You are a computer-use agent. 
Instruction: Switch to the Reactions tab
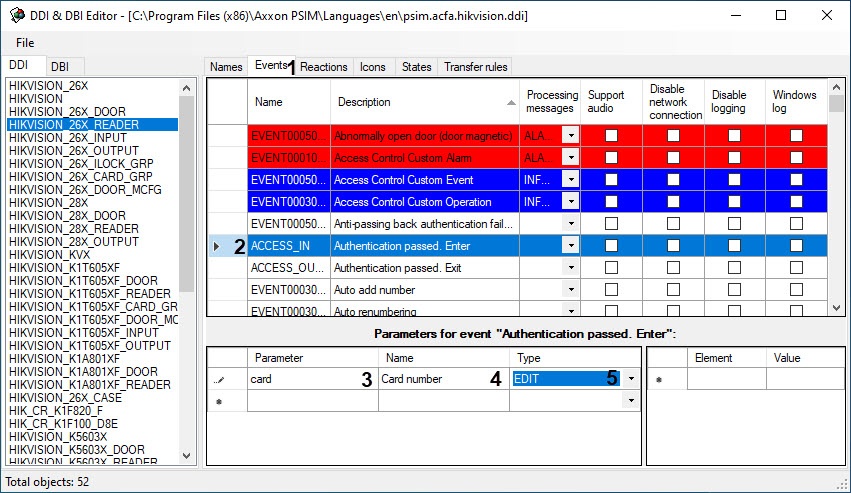click(x=324, y=67)
